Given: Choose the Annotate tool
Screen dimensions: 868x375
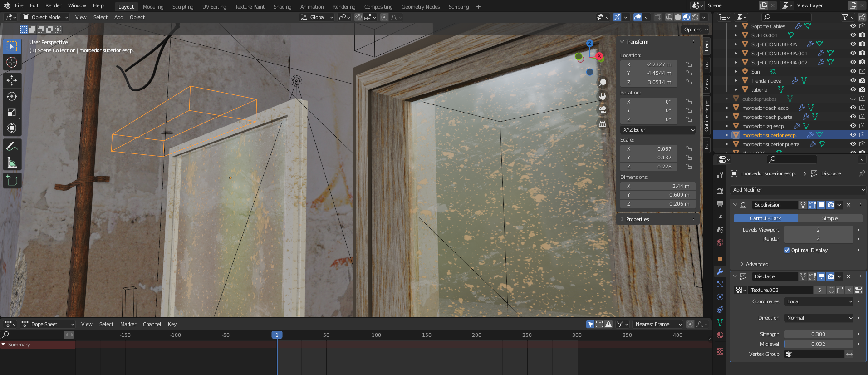Looking at the screenshot, I should (12, 146).
